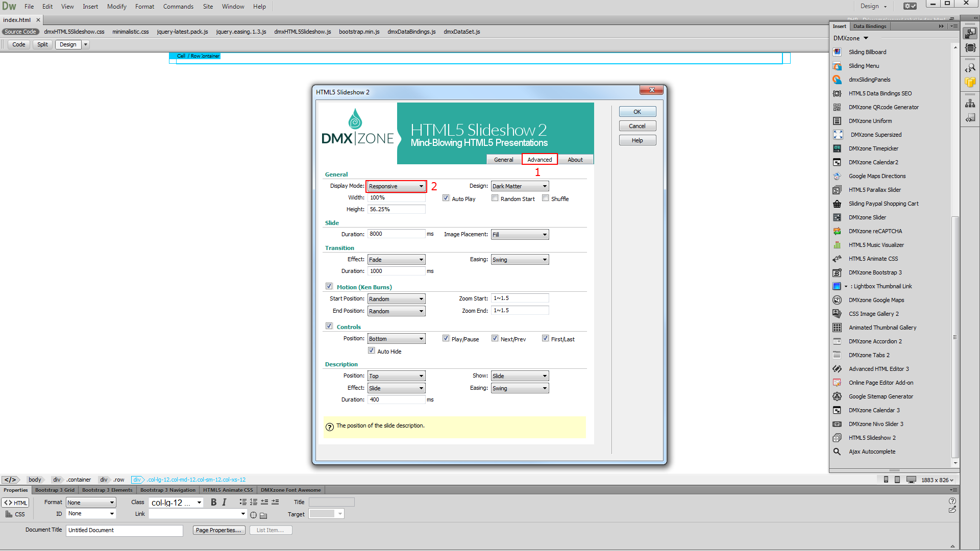Open the Display Mode dropdown
The height and width of the screenshot is (551, 980).
(x=396, y=186)
